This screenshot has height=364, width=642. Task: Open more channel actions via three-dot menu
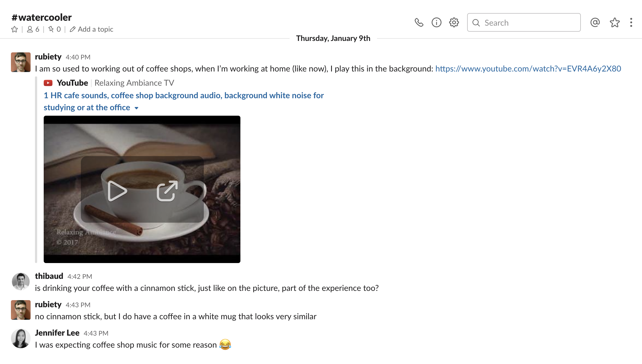tap(631, 22)
